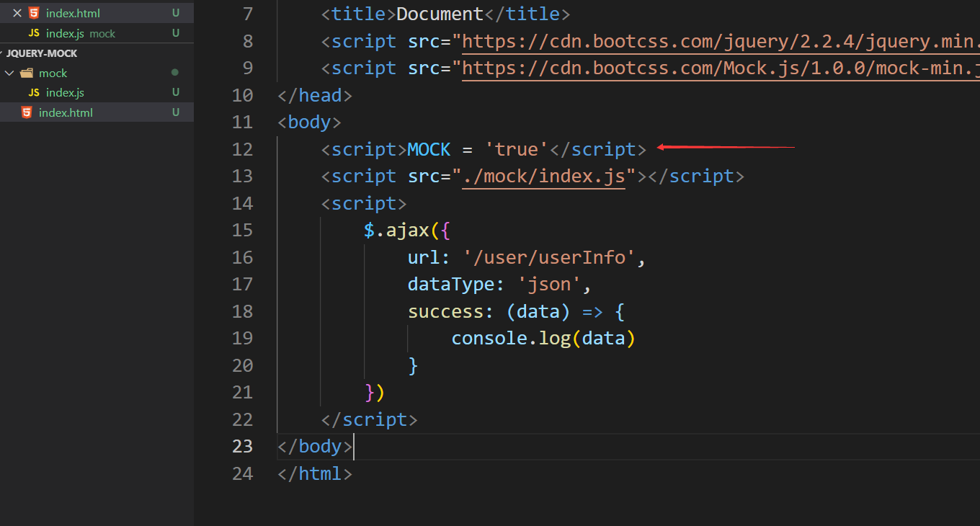Click the 'true' string on line 12
This screenshot has height=526, width=980.
click(x=517, y=149)
